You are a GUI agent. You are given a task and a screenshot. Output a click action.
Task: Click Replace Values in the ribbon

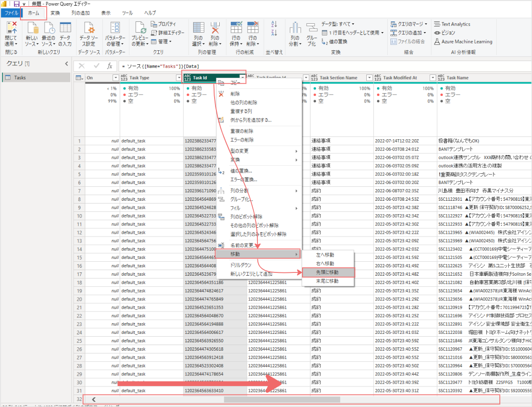point(334,41)
